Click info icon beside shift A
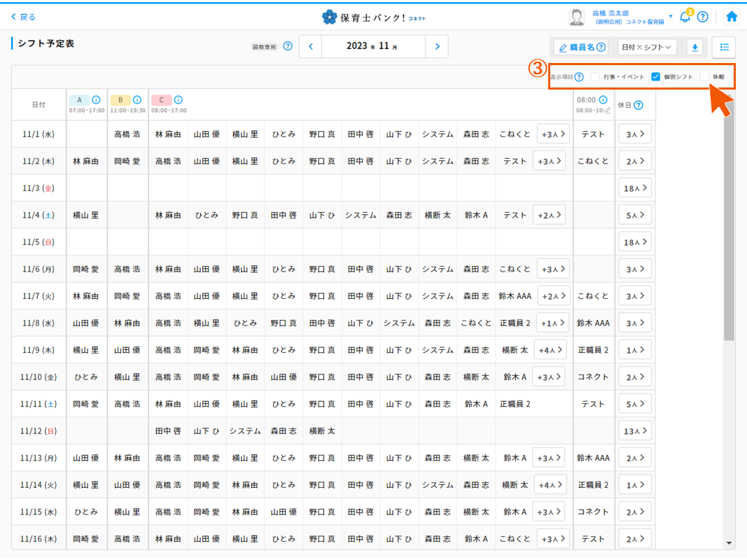This screenshot has height=560, width=747. (x=96, y=100)
